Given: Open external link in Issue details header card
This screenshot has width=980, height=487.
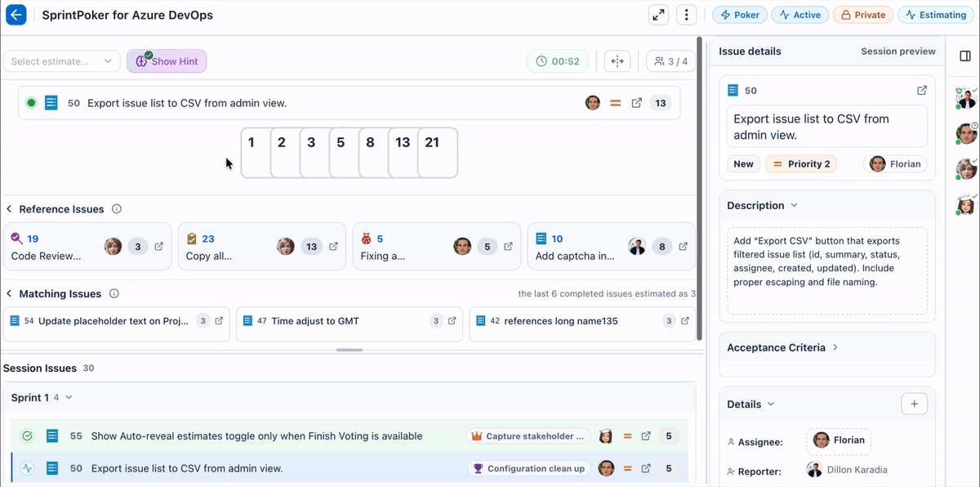Looking at the screenshot, I should click(x=922, y=91).
